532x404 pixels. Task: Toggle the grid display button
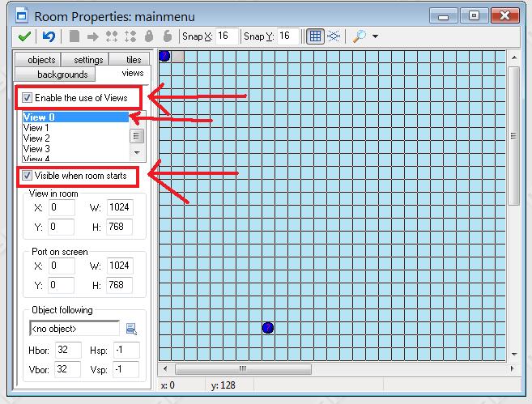[316, 36]
